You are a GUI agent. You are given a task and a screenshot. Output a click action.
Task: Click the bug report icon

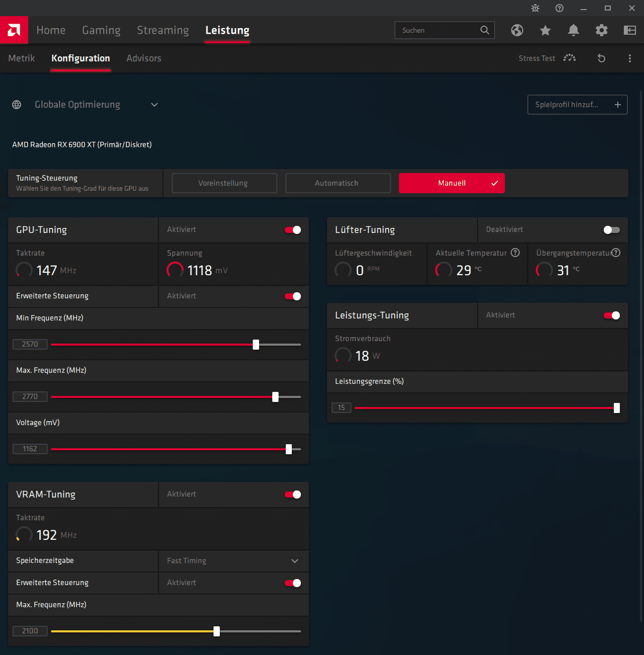(x=535, y=8)
